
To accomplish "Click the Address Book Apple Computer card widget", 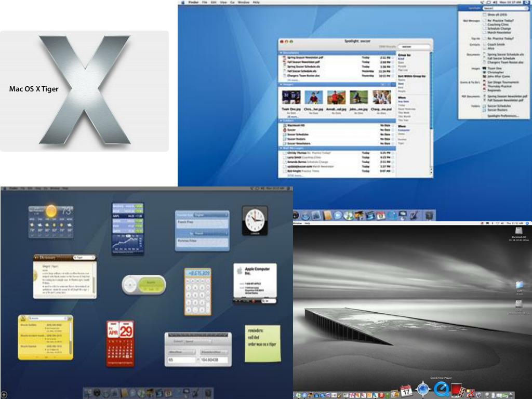I will tap(255, 283).
